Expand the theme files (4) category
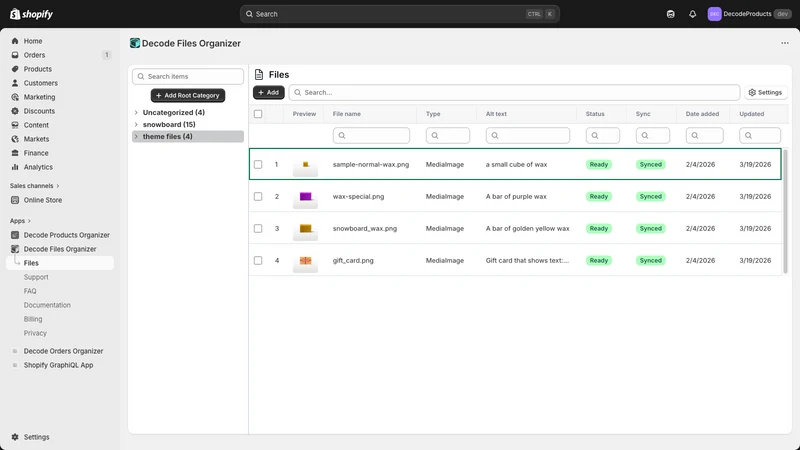This screenshot has width=800, height=450. click(136, 136)
